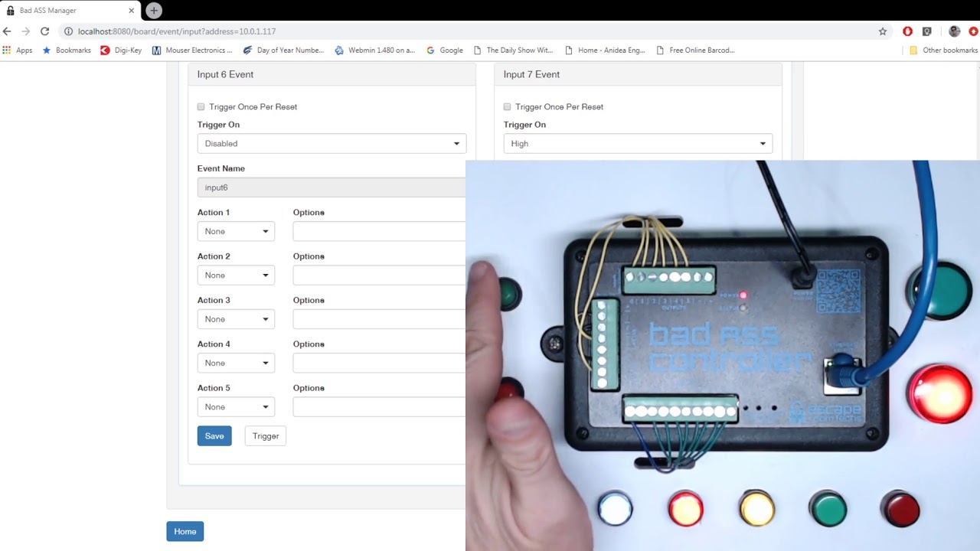Click the Options field beside Action 1
Image resolution: width=980 pixels, height=551 pixels.
379,231
